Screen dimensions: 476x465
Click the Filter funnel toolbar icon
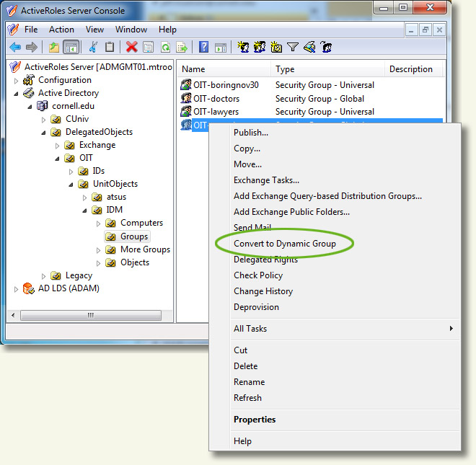point(293,47)
